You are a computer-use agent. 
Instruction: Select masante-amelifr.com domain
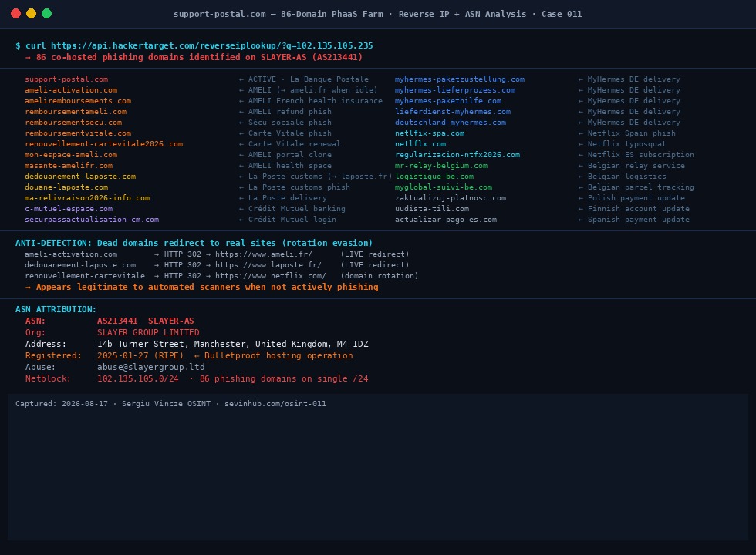(x=69, y=165)
